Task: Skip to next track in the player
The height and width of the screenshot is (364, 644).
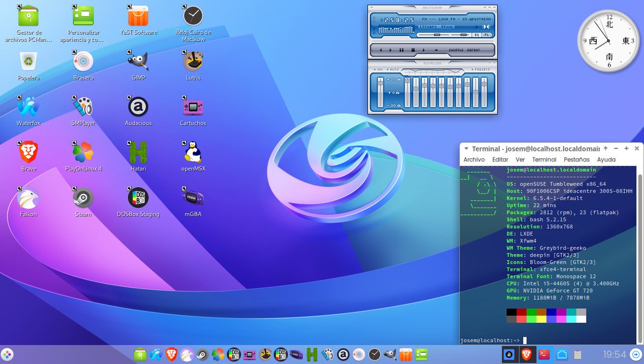Action: click(x=423, y=50)
